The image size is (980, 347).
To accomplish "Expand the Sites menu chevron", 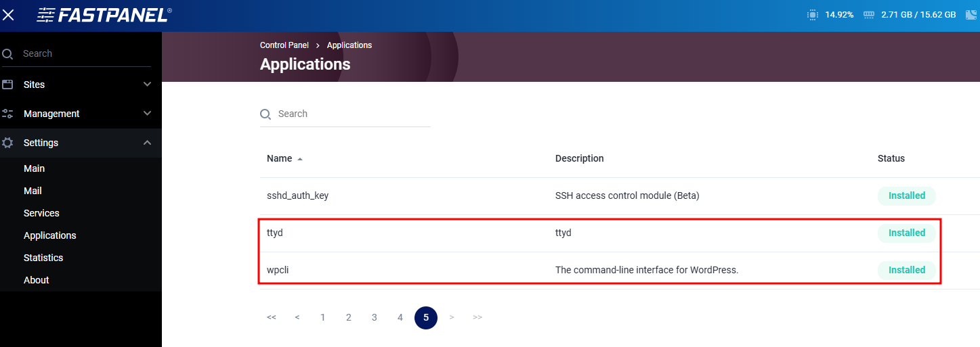I will point(148,85).
